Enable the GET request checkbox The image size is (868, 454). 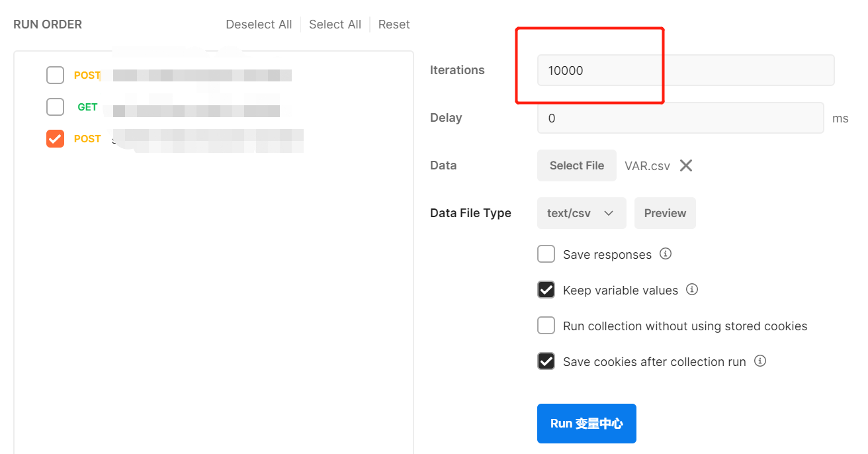point(55,107)
